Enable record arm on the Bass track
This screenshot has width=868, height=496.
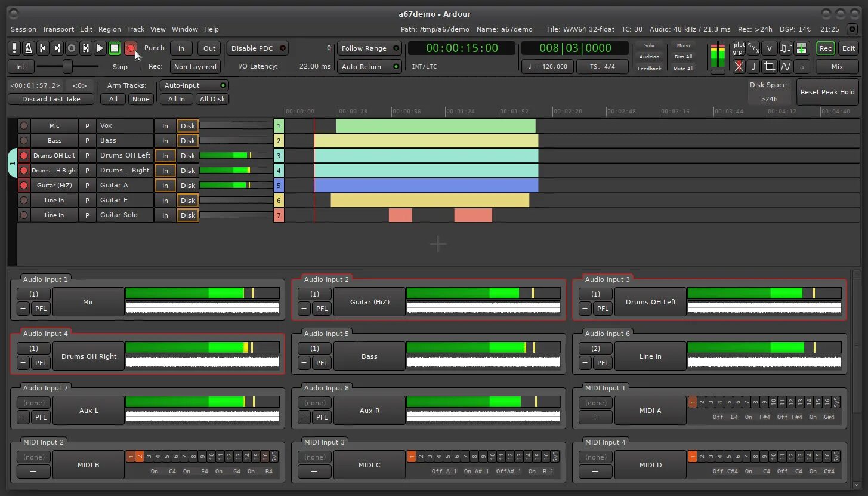coord(23,140)
